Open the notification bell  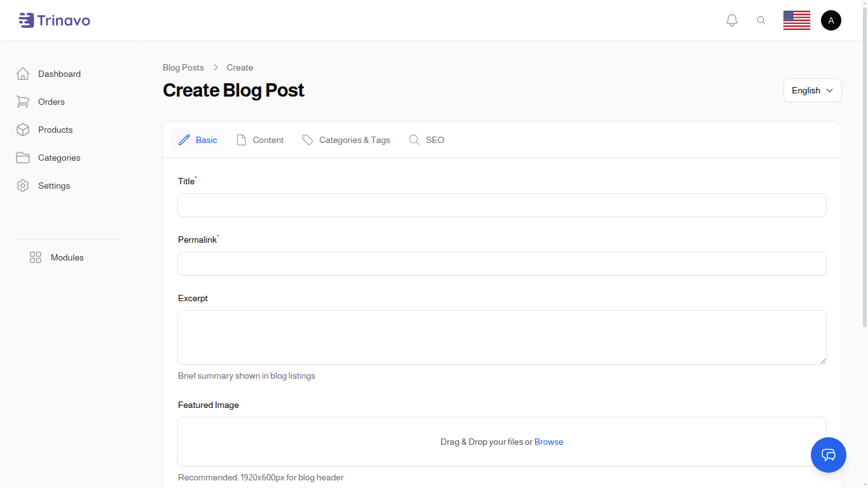(x=731, y=20)
